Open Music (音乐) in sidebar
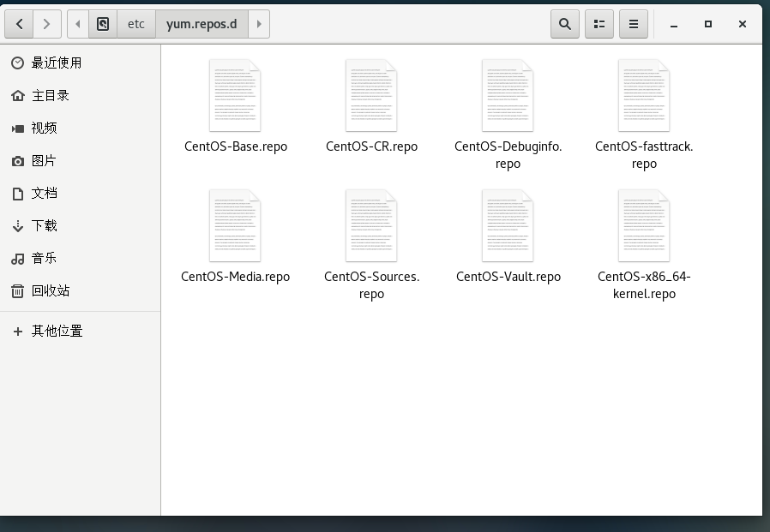 pos(81,258)
